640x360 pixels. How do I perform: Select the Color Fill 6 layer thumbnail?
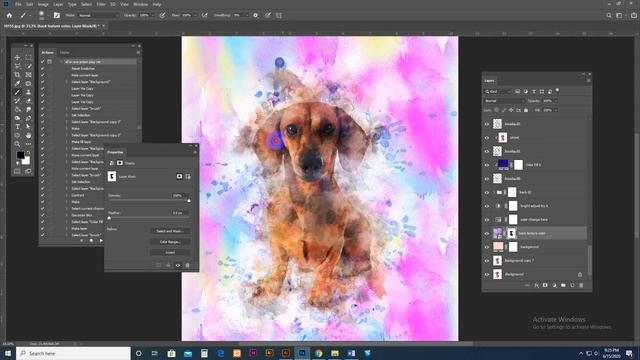point(503,164)
